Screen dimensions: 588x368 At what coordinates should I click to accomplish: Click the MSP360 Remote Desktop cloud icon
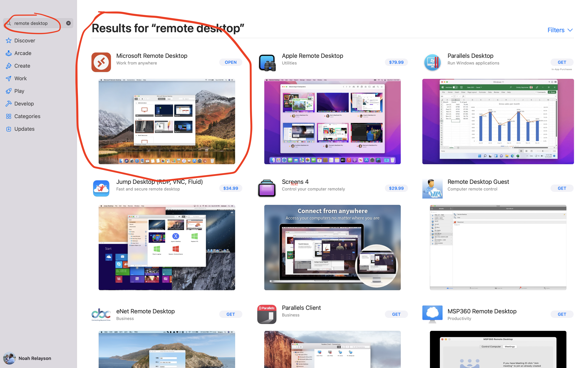pos(432,314)
